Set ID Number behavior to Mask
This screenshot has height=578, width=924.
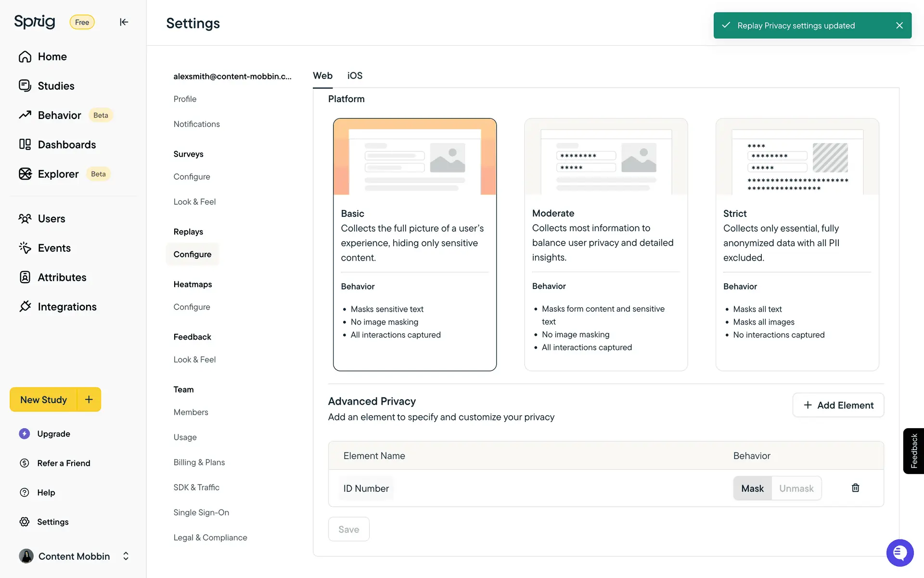click(752, 488)
